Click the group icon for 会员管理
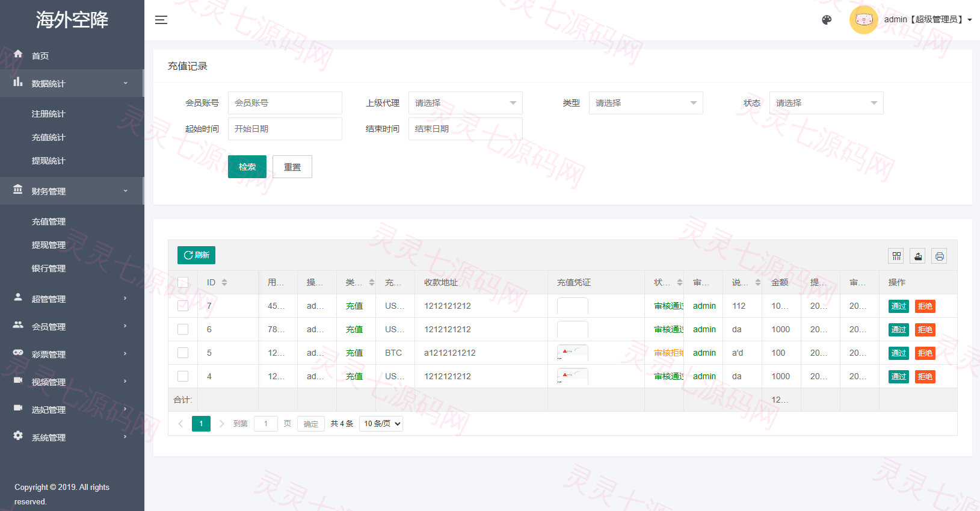Viewport: 980px width, 511px height. (18, 325)
